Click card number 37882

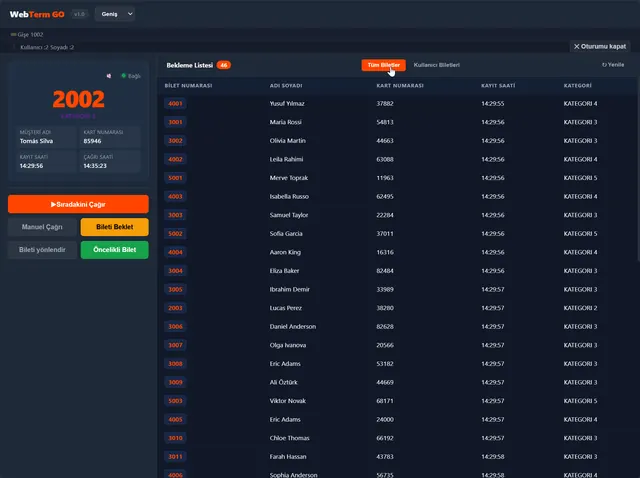click(x=385, y=104)
